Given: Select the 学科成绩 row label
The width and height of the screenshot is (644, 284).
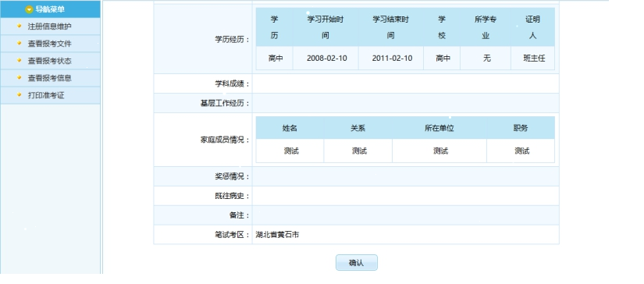Looking at the screenshot, I should point(232,83).
